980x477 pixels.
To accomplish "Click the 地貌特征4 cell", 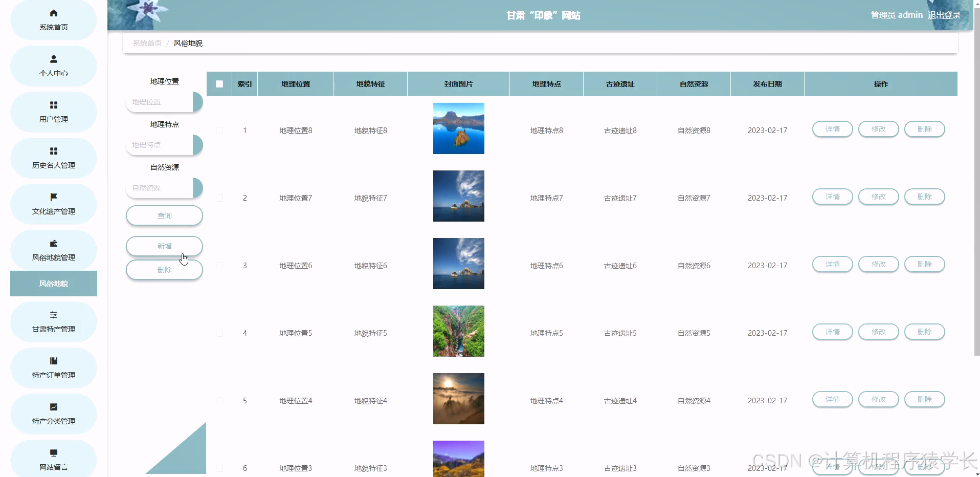I will tap(370, 401).
